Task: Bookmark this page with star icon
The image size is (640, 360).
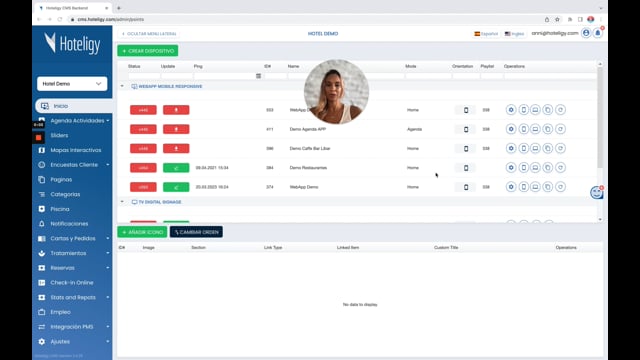Action: click(x=557, y=19)
